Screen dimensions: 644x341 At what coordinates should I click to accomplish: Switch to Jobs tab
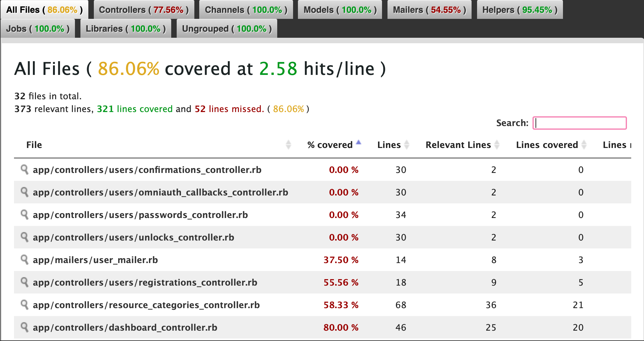(38, 29)
